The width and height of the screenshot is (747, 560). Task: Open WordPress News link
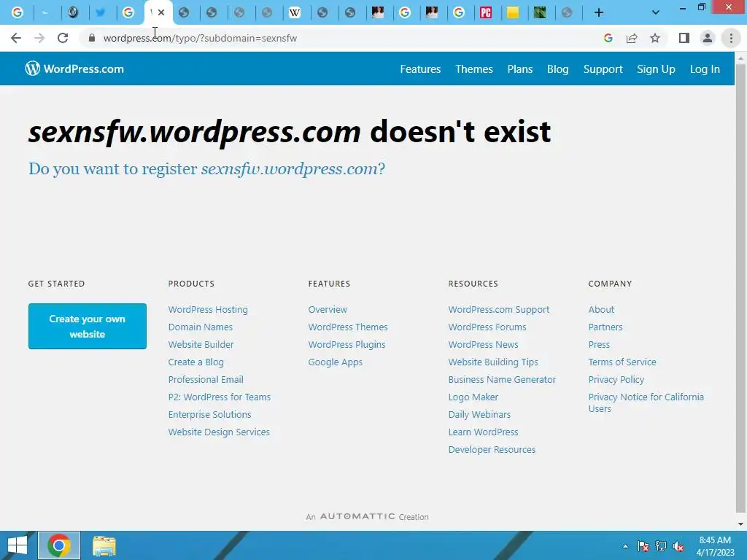point(483,344)
